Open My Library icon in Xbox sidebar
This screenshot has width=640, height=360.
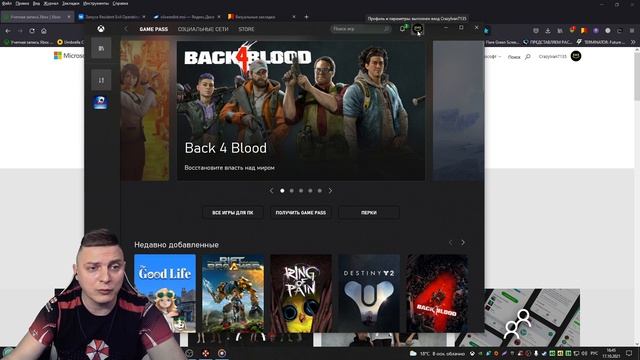(101, 48)
